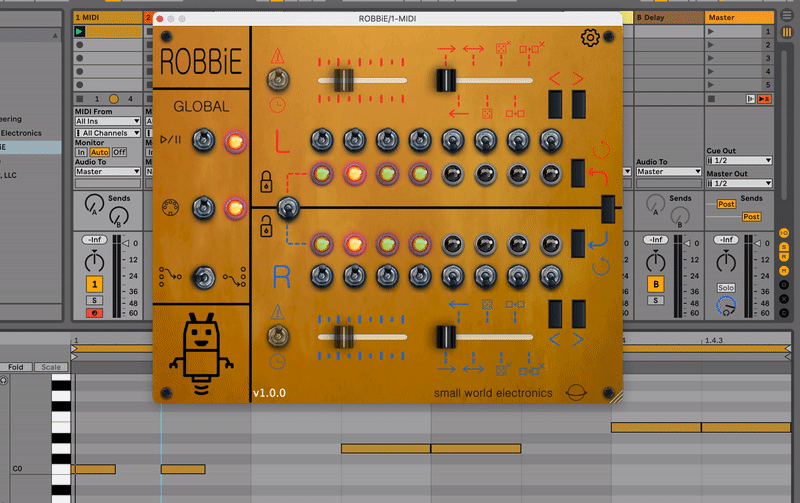Flip the play/pause toggle switch in GLOBAL
Screen dimensions: 800x503
pyautogui.click(x=204, y=140)
